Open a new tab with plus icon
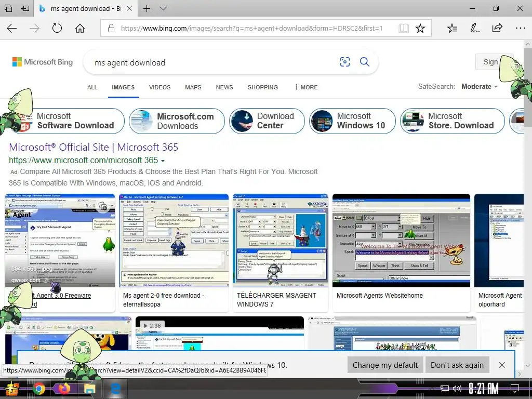Screen dimensions: 532x399 tap(147, 8)
